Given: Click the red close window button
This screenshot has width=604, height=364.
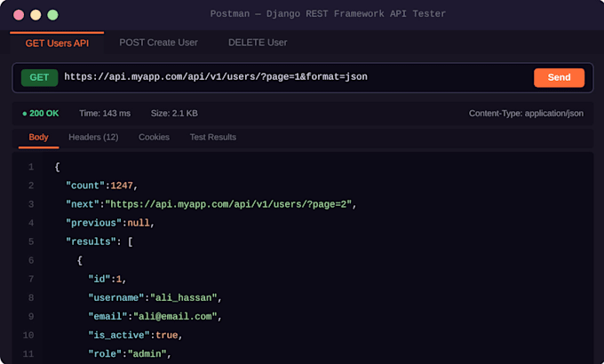Looking at the screenshot, I should pos(19,15).
